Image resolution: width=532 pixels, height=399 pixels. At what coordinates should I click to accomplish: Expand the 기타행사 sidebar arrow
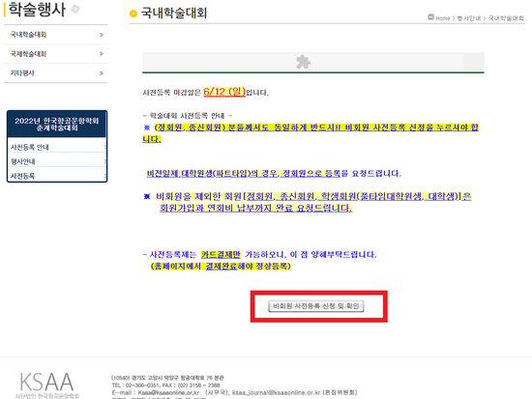[x=102, y=73]
